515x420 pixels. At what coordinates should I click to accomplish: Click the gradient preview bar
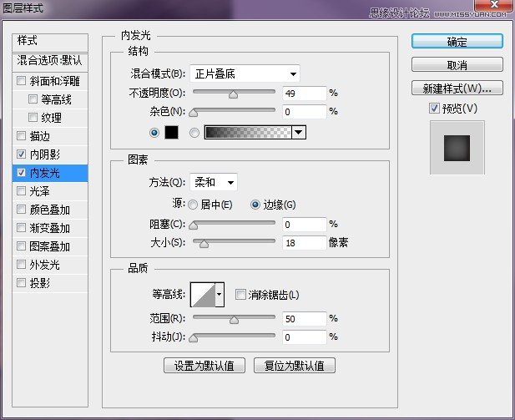(x=248, y=133)
